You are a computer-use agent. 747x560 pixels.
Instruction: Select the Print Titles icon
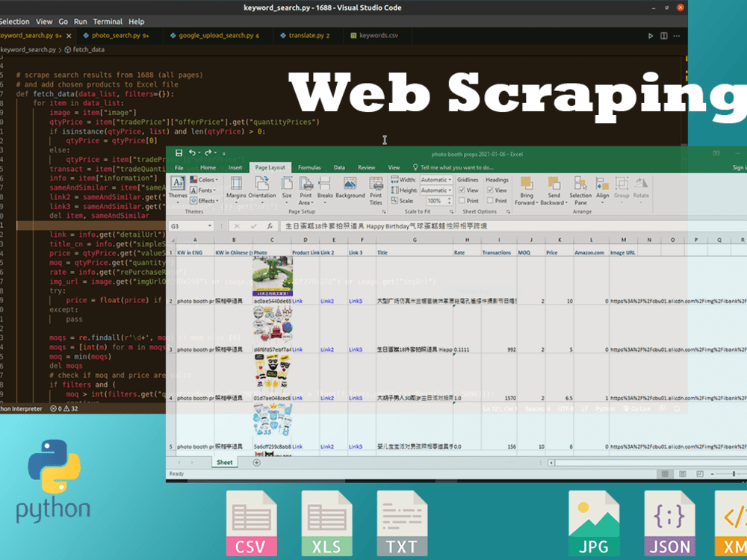[x=376, y=188]
